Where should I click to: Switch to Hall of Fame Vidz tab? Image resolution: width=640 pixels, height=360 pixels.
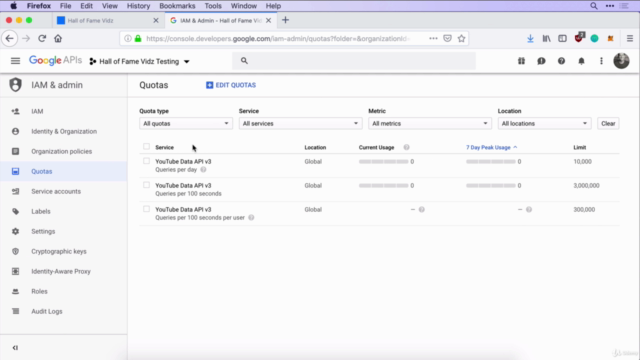[x=107, y=20]
